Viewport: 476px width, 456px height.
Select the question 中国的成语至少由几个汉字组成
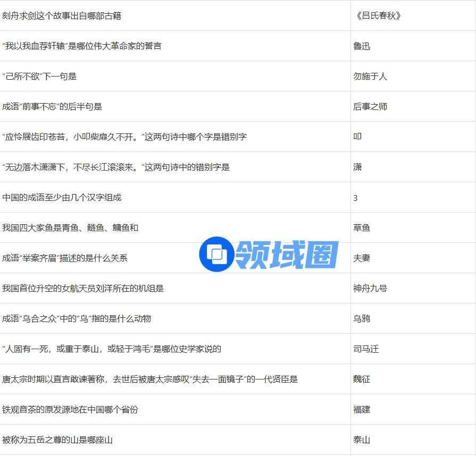62,198
